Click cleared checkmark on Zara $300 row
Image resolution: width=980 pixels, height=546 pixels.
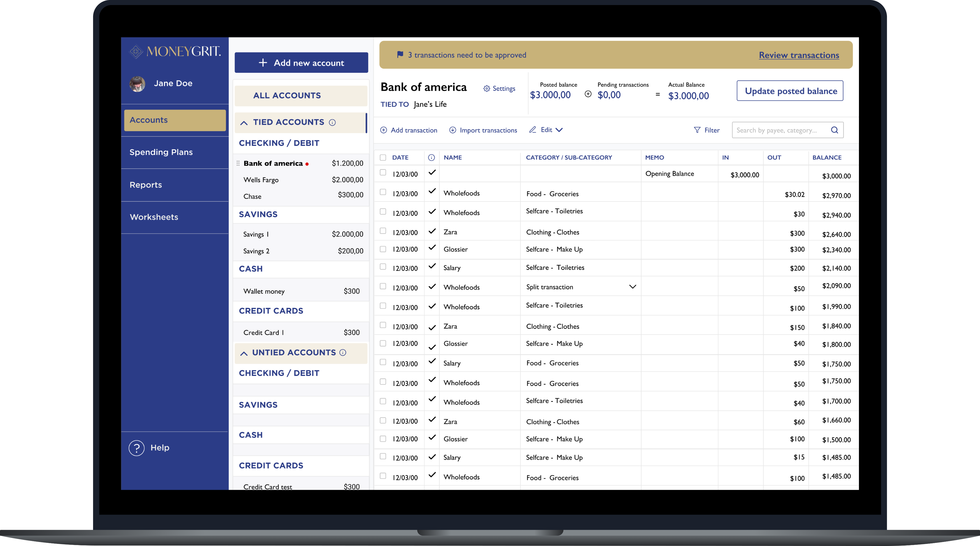pos(432,231)
